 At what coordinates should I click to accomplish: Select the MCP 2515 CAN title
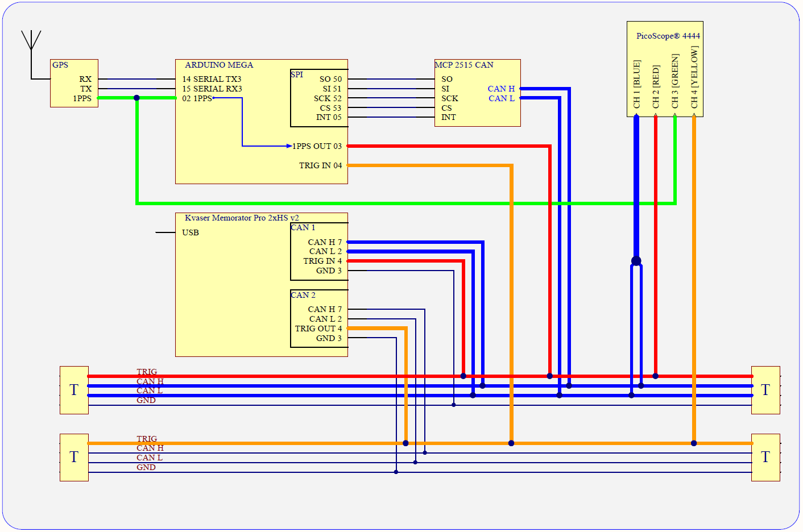click(464, 65)
